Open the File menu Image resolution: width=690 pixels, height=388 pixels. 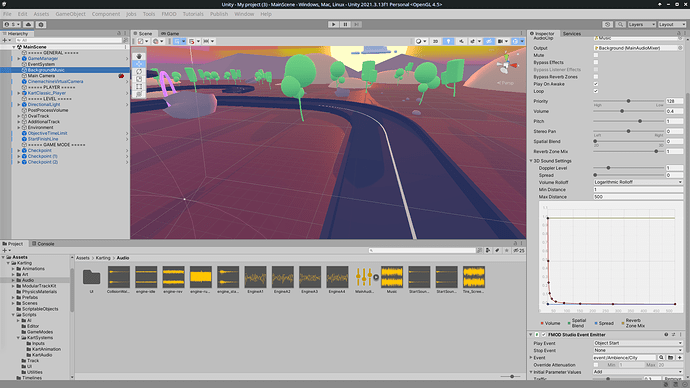click(x=7, y=14)
